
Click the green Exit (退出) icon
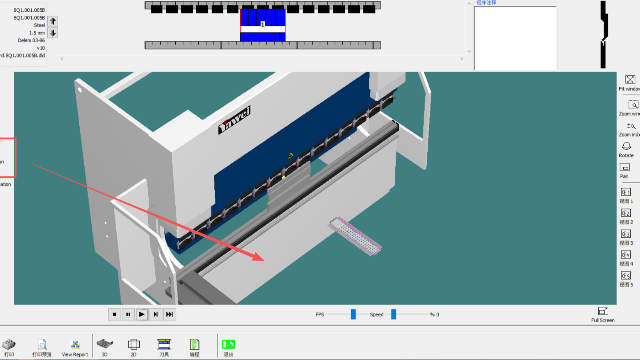[x=228, y=344]
